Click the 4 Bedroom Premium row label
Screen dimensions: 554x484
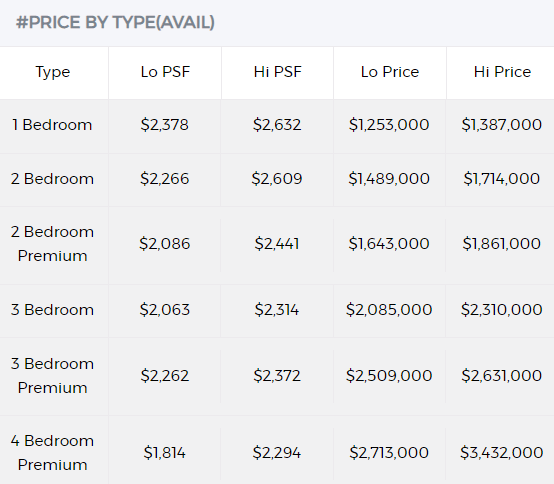[52, 453]
